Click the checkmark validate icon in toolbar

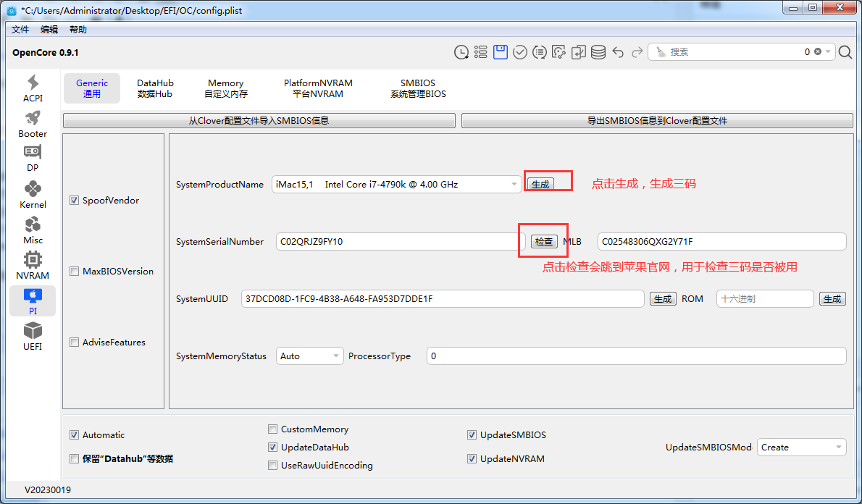520,52
